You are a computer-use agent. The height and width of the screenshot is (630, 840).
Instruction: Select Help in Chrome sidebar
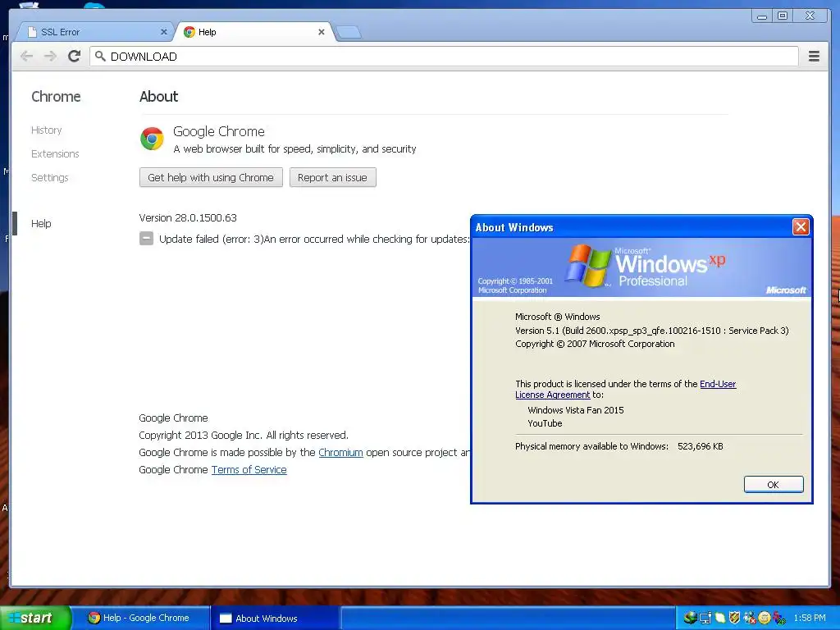(41, 223)
